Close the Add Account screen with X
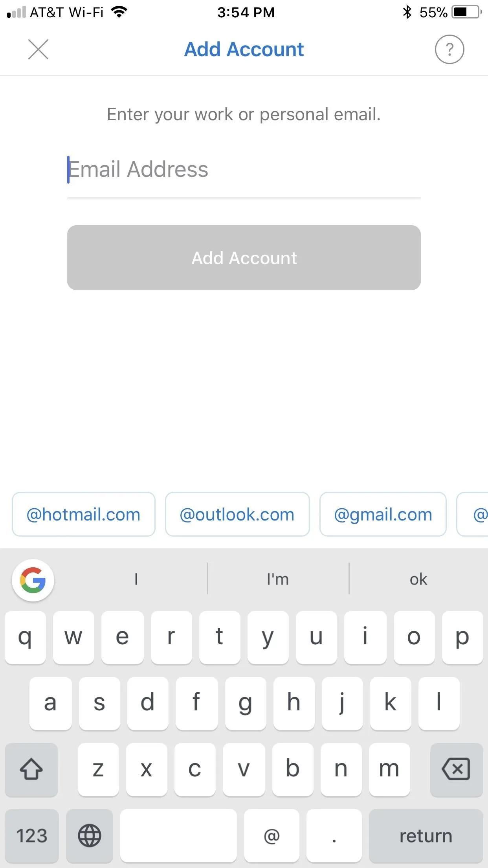 [38, 50]
